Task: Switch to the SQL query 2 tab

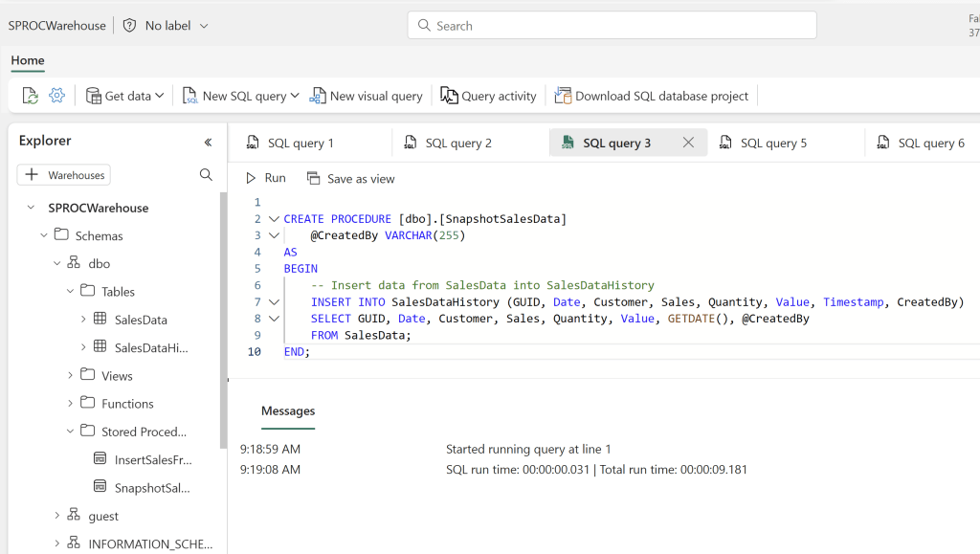Action: 457,144
